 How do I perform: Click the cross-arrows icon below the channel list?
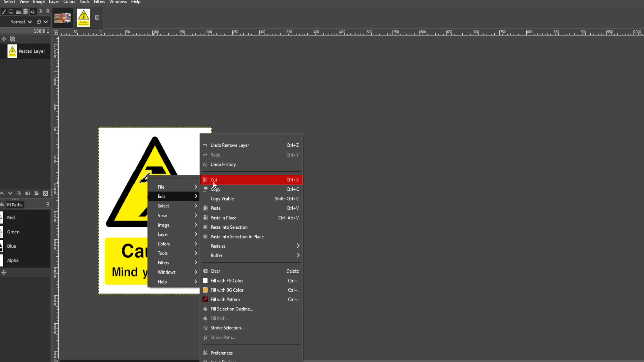[4, 273]
